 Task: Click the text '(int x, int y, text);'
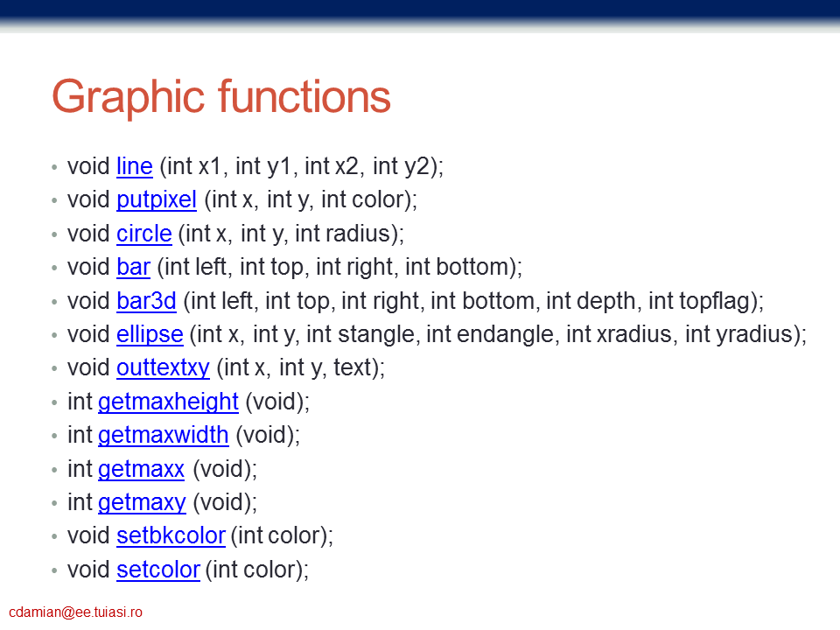(x=300, y=368)
